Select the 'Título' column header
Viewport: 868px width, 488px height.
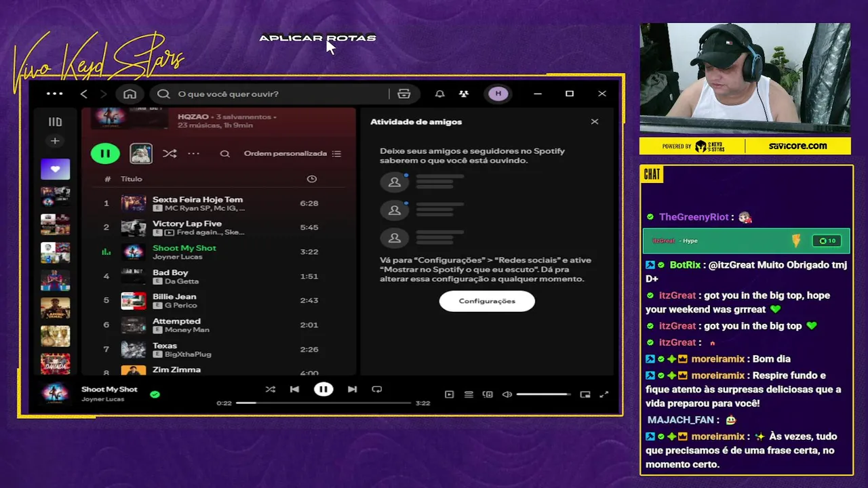point(132,179)
